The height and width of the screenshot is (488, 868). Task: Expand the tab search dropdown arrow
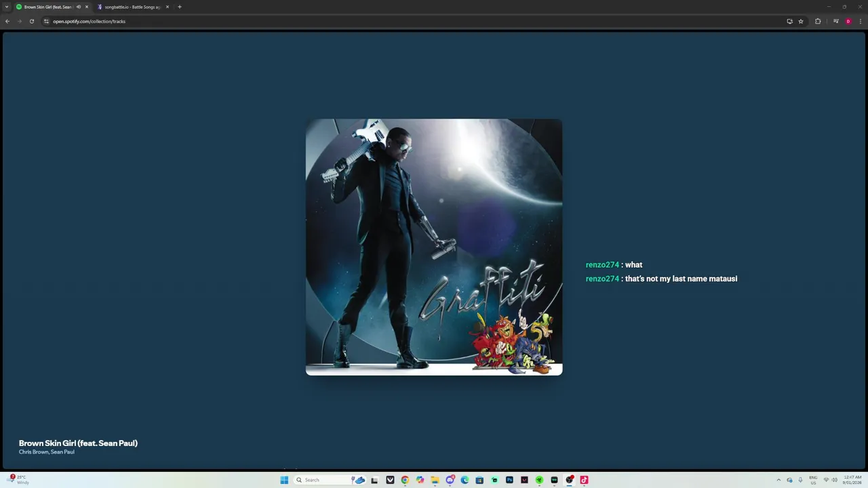pyautogui.click(x=7, y=7)
